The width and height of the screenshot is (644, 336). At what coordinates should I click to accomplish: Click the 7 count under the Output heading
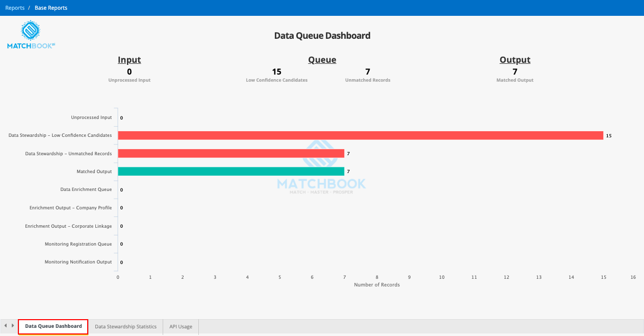515,71
